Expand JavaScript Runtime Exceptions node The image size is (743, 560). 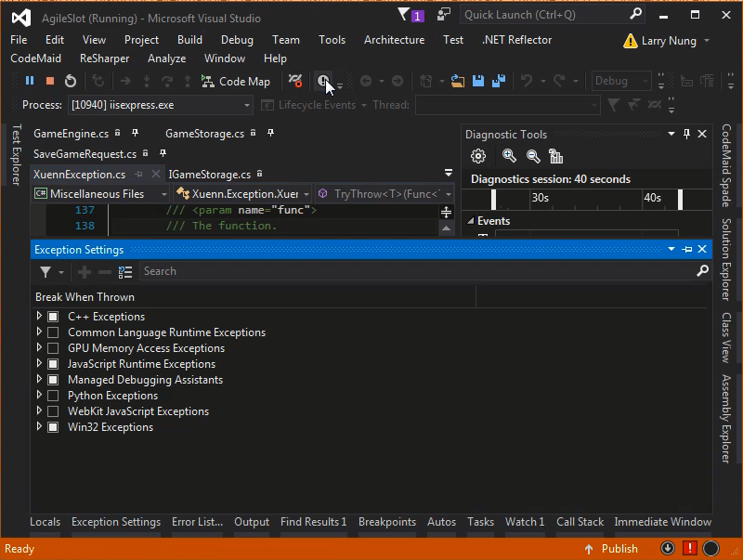click(x=39, y=363)
